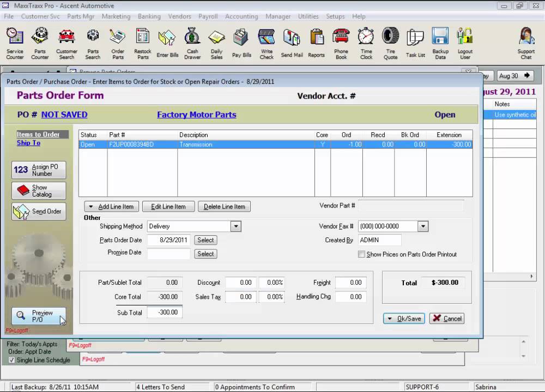Viewport: 545px width, 392px height.
Task: Open the Restock Parts toolbar icon
Action: [x=142, y=44]
